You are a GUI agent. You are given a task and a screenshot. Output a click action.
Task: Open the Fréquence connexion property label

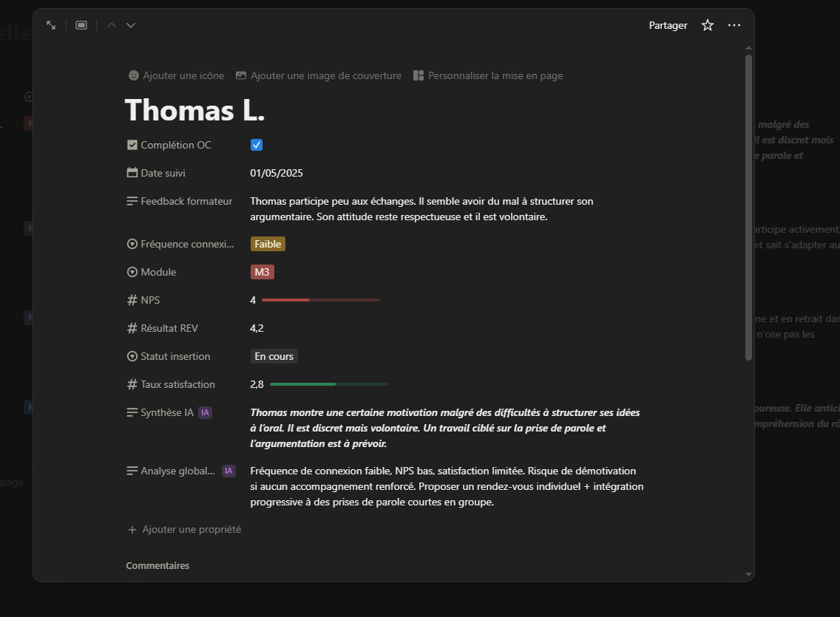180,244
